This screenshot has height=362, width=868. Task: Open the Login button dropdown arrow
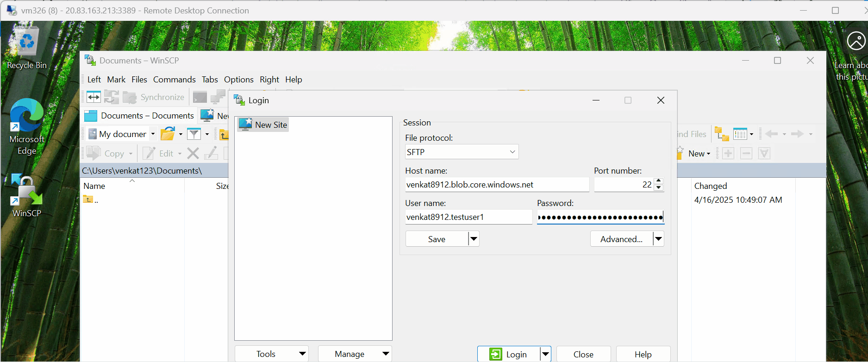click(545, 354)
